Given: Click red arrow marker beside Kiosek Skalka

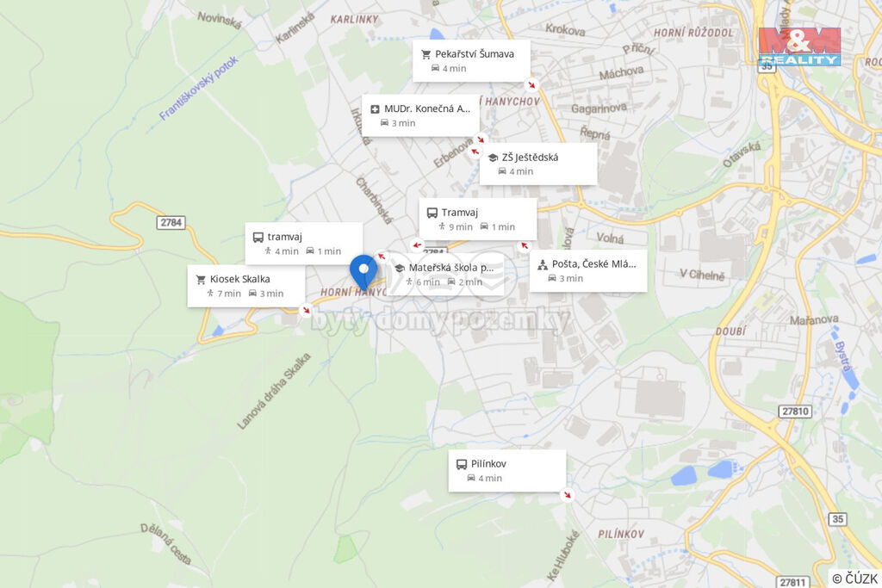Looking at the screenshot, I should tap(306, 310).
